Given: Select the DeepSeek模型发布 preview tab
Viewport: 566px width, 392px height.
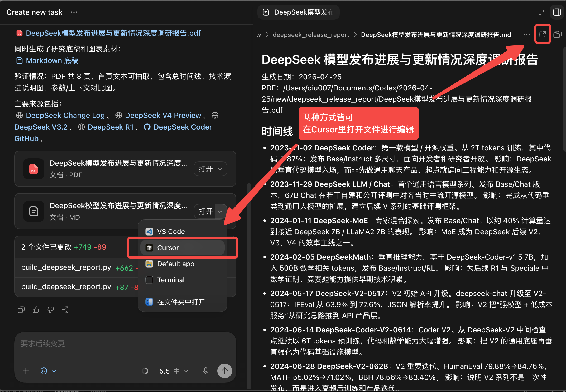Looking at the screenshot, I should [x=299, y=12].
